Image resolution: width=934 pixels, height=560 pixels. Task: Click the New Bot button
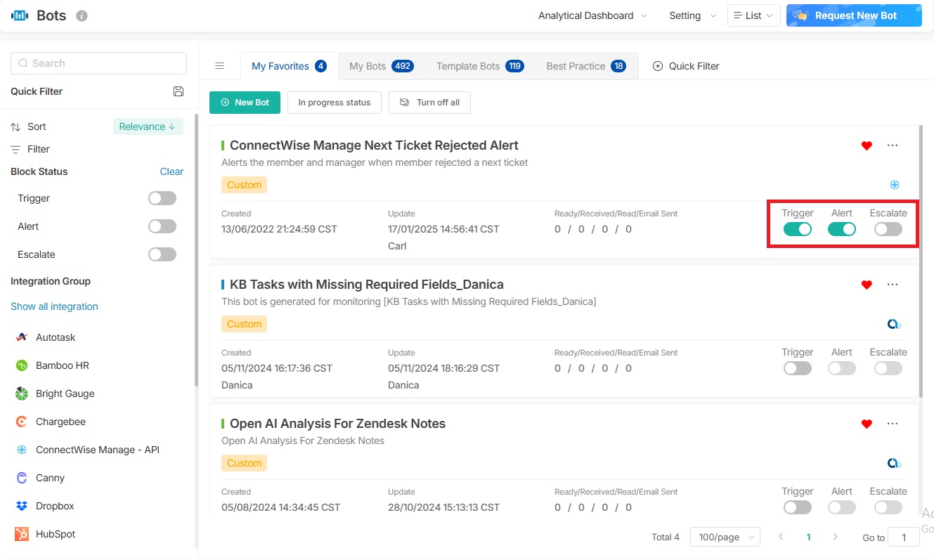click(x=245, y=103)
